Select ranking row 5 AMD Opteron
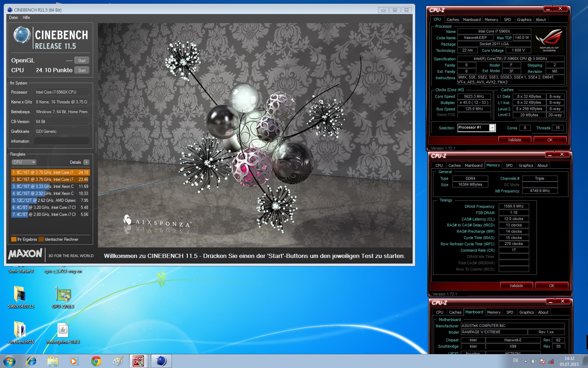The height and width of the screenshot is (368, 588). pos(50,200)
